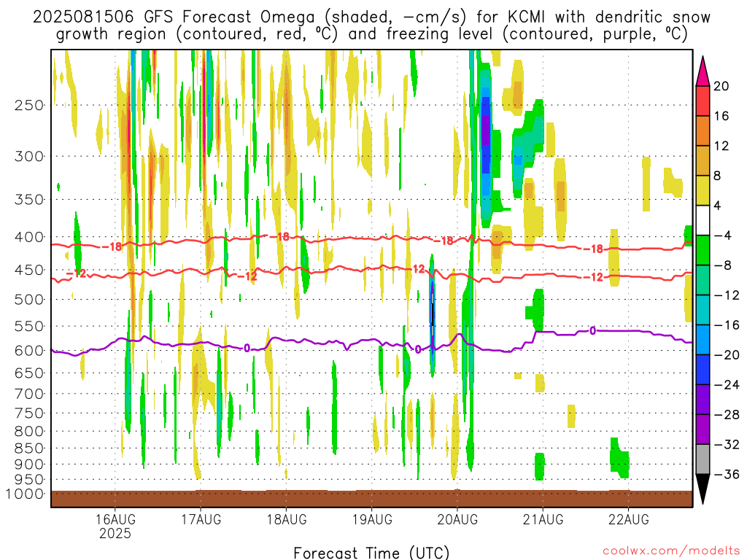Select the title line starting '2025081506 GFS Forecast Omega'
Screen dimensions: 747x560
[371, 17]
